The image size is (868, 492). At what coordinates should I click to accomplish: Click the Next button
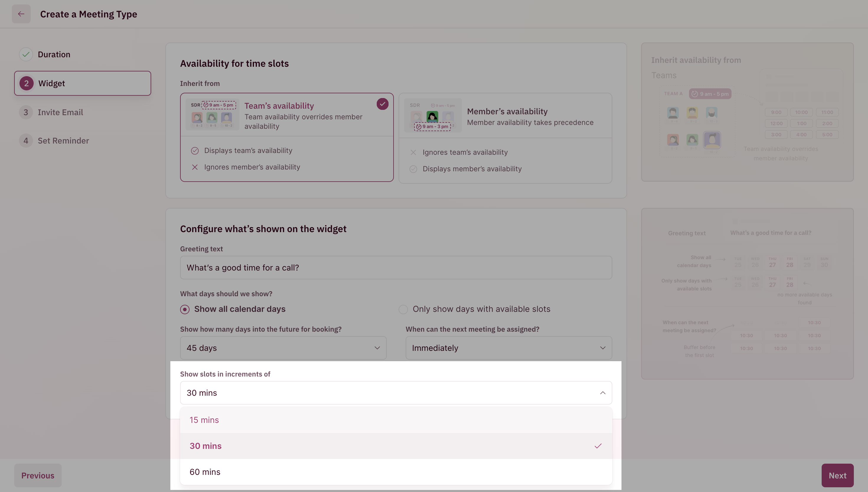837,475
